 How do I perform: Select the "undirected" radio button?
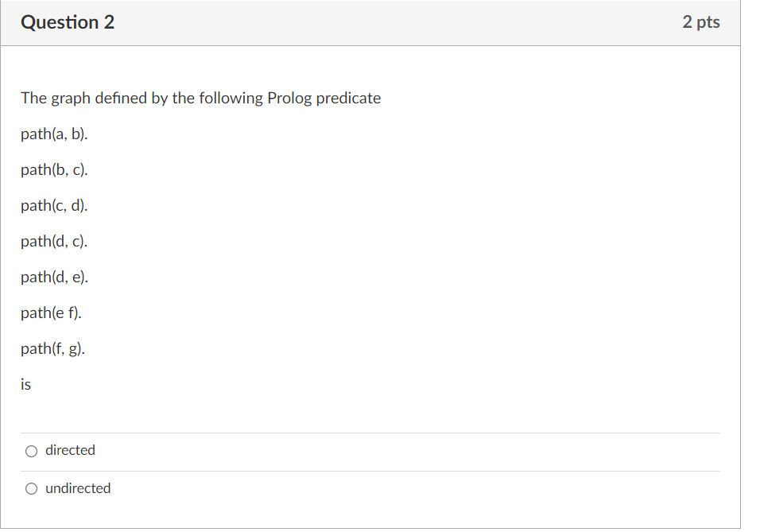click(32, 489)
